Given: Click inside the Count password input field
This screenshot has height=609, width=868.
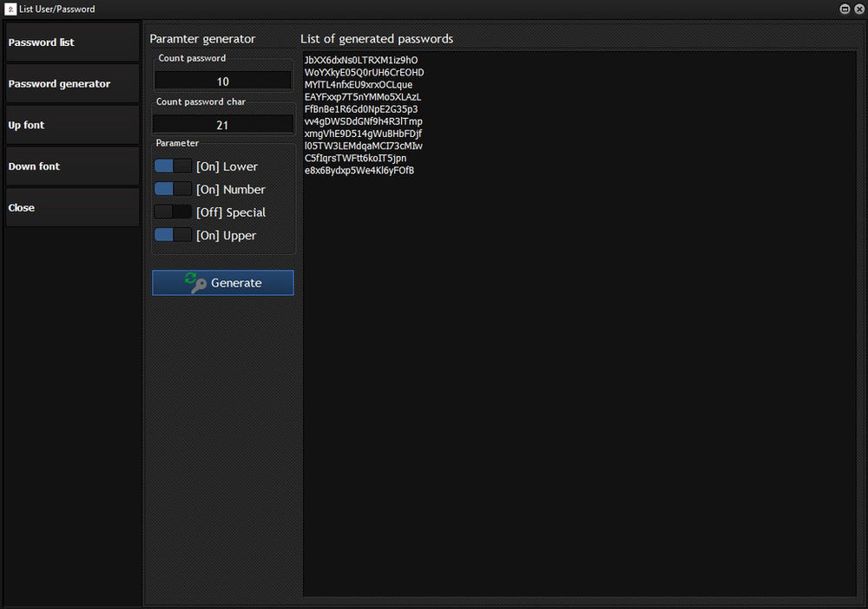Looking at the screenshot, I should [x=222, y=79].
